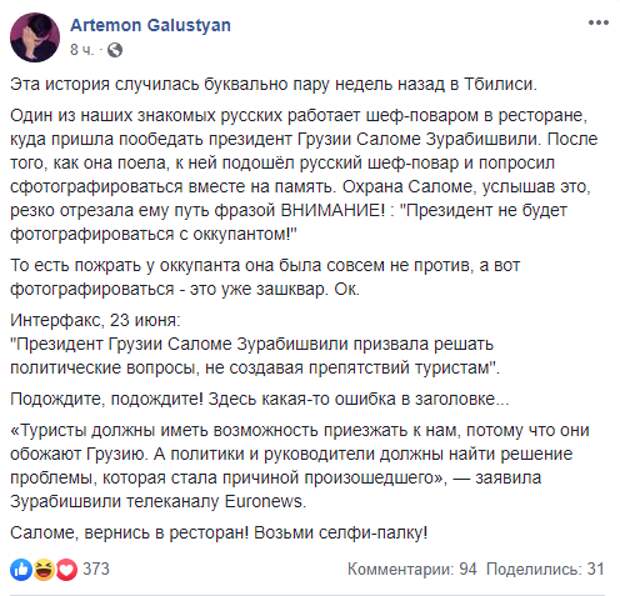Open Artemon Galustyan's profile name link
The height and width of the screenshot is (596, 620).
click(x=151, y=25)
